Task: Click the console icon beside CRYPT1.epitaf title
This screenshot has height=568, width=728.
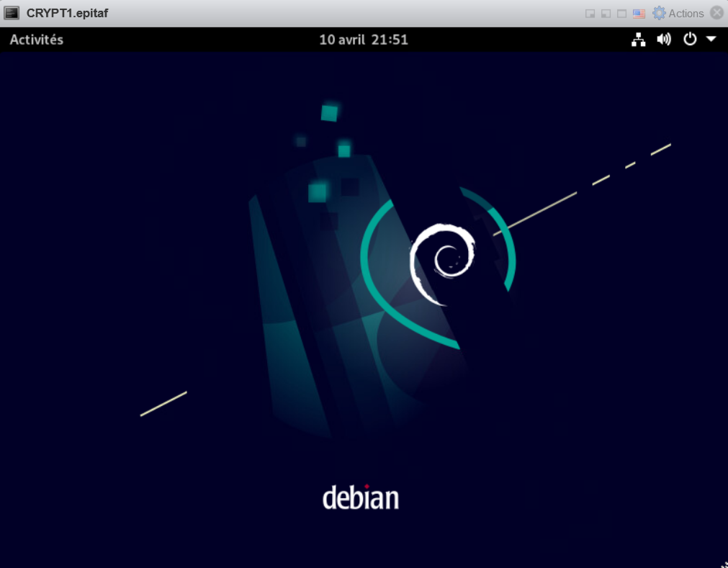Action: (x=12, y=13)
